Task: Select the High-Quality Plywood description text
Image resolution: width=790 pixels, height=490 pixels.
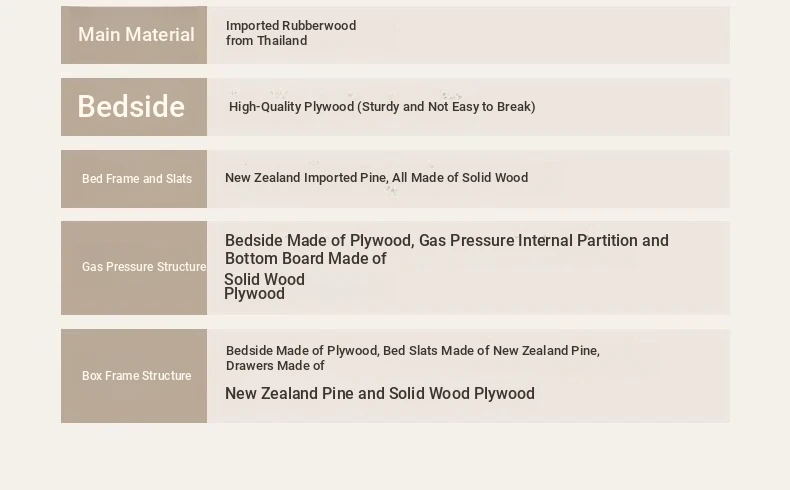Action: click(382, 107)
